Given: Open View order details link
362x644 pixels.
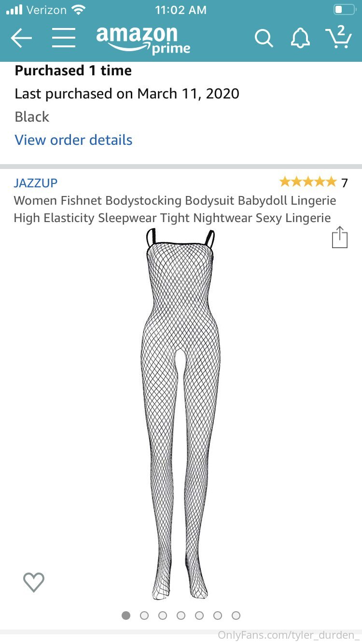Looking at the screenshot, I should (74, 140).
